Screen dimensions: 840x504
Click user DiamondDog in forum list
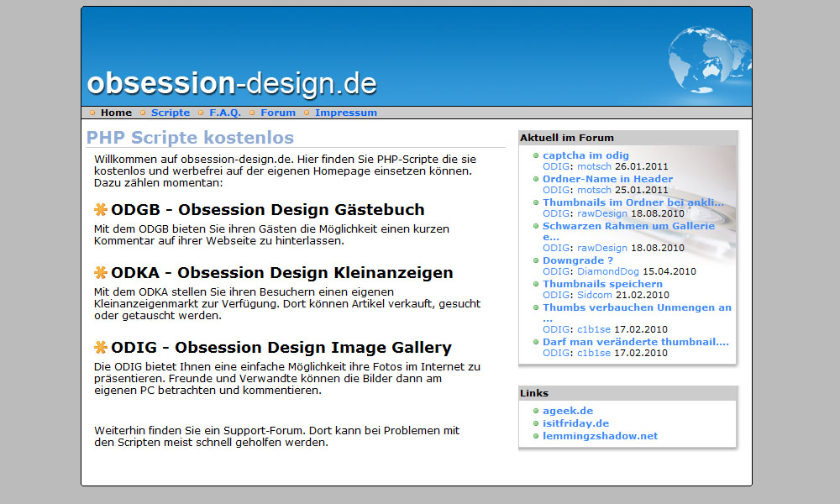point(608,271)
